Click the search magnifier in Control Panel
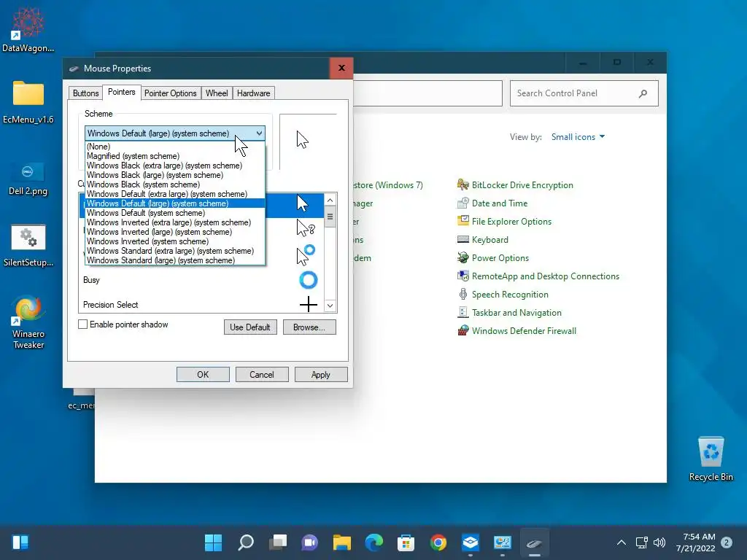This screenshot has width=747, height=560. pyautogui.click(x=643, y=93)
